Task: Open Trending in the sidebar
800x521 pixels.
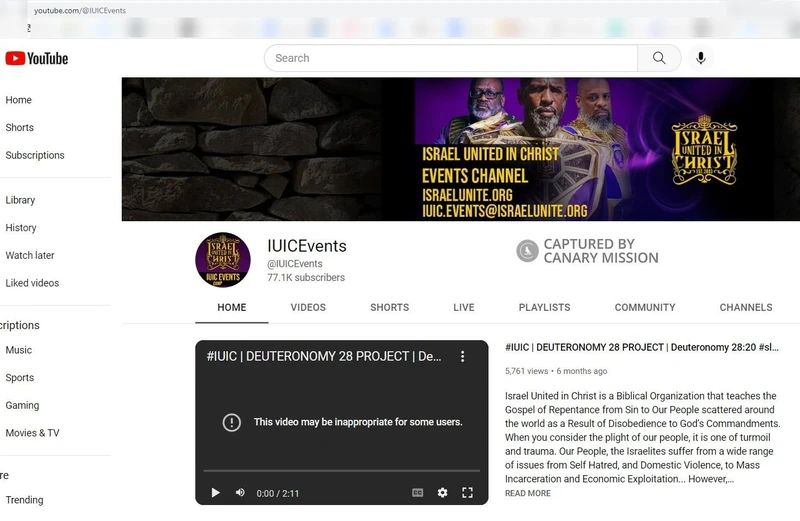Action: pos(24,500)
